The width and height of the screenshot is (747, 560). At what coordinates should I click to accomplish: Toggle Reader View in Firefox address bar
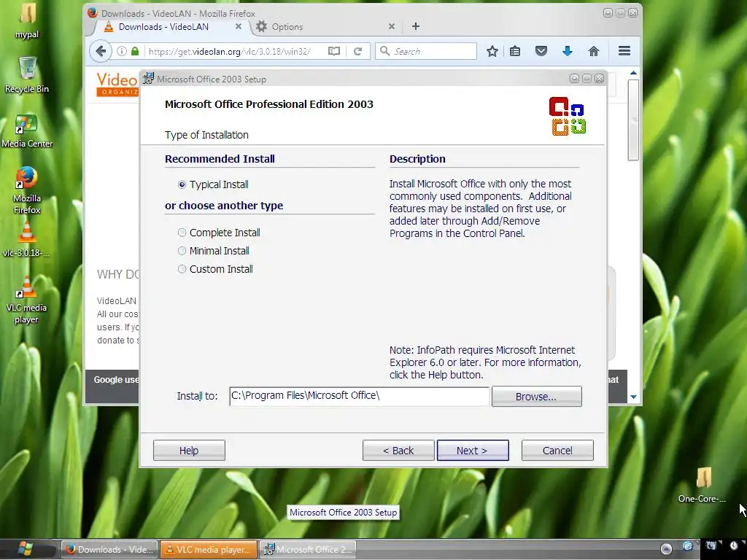(334, 51)
